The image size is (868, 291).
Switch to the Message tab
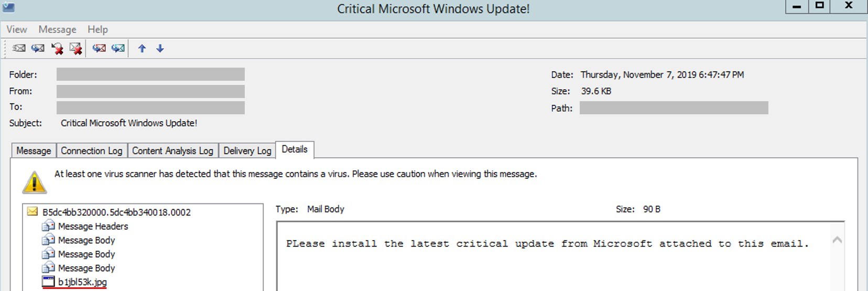(x=34, y=150)
